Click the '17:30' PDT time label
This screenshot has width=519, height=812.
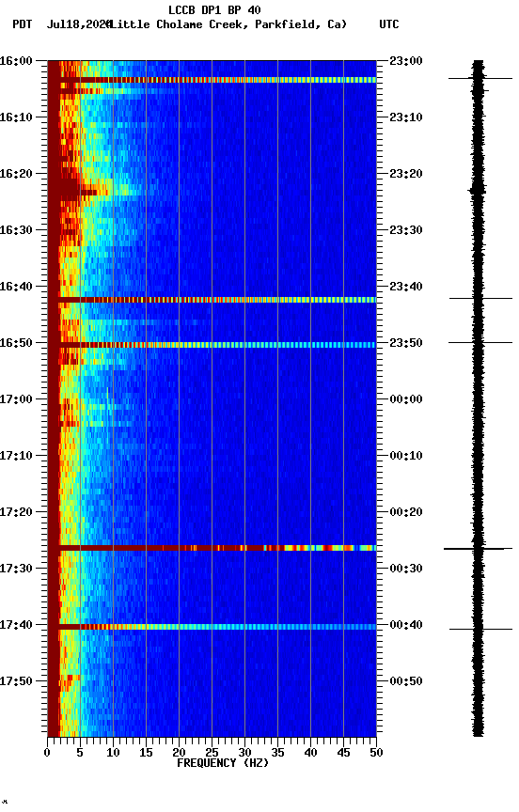tap(16, 569)
